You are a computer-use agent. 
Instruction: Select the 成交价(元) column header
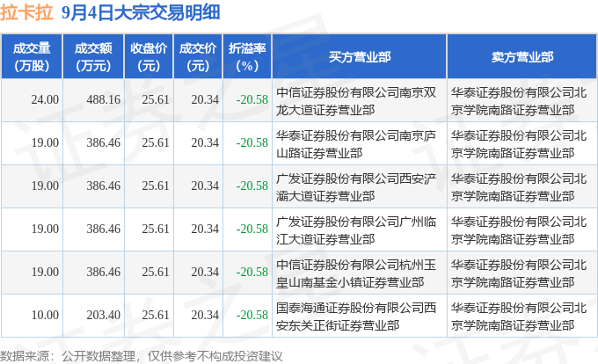198,57
